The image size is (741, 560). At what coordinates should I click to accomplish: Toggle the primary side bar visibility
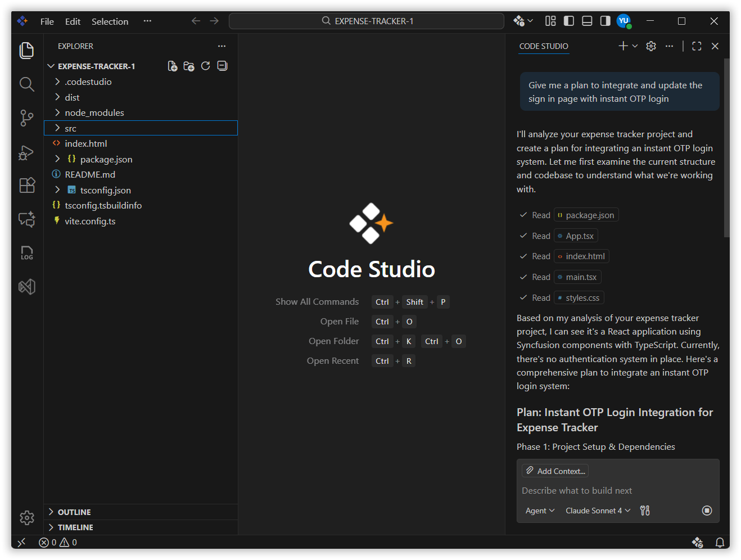pyautogui.click(x=569, y=21)
